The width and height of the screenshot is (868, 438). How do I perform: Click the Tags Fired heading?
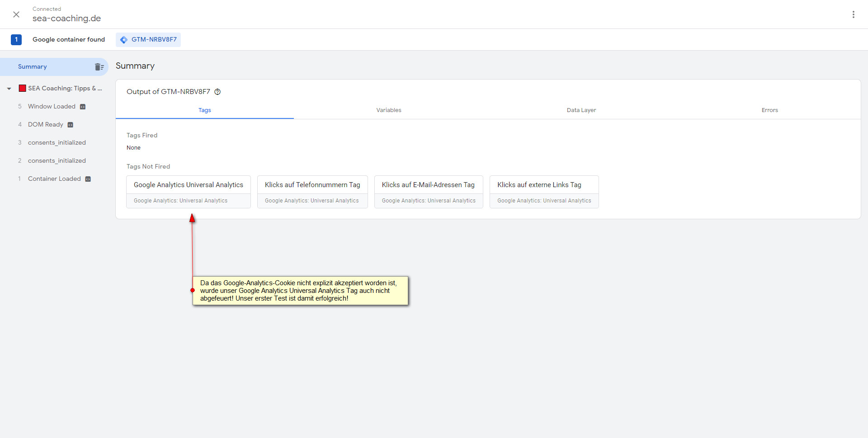point(142,135)
